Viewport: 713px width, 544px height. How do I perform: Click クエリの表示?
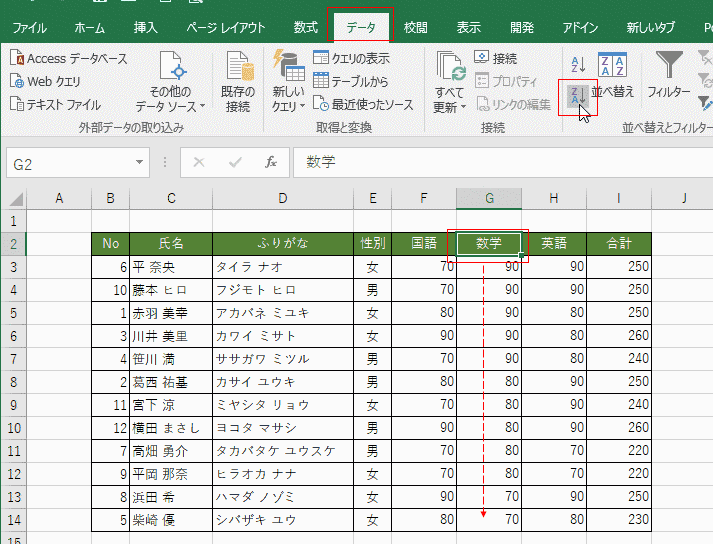coord(351,58)
